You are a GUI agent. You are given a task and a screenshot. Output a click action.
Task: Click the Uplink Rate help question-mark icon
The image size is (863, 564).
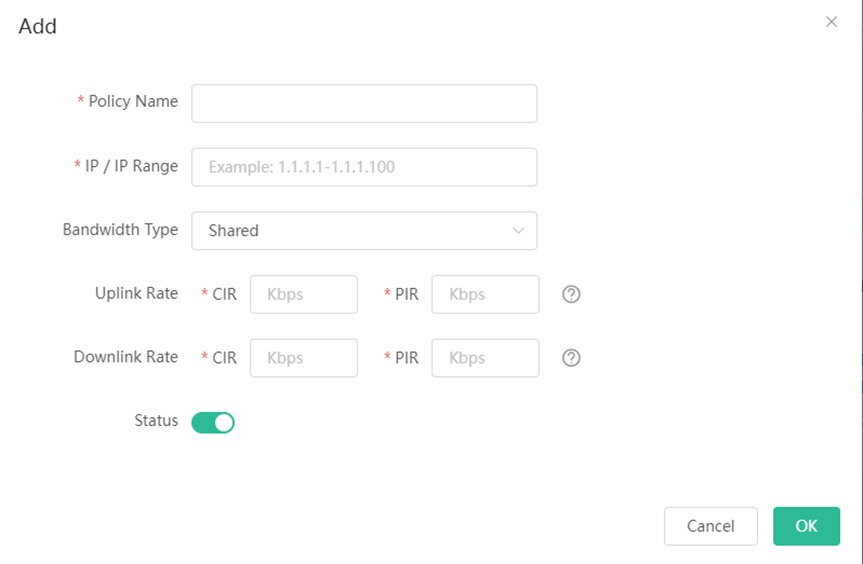pos(571,294)
